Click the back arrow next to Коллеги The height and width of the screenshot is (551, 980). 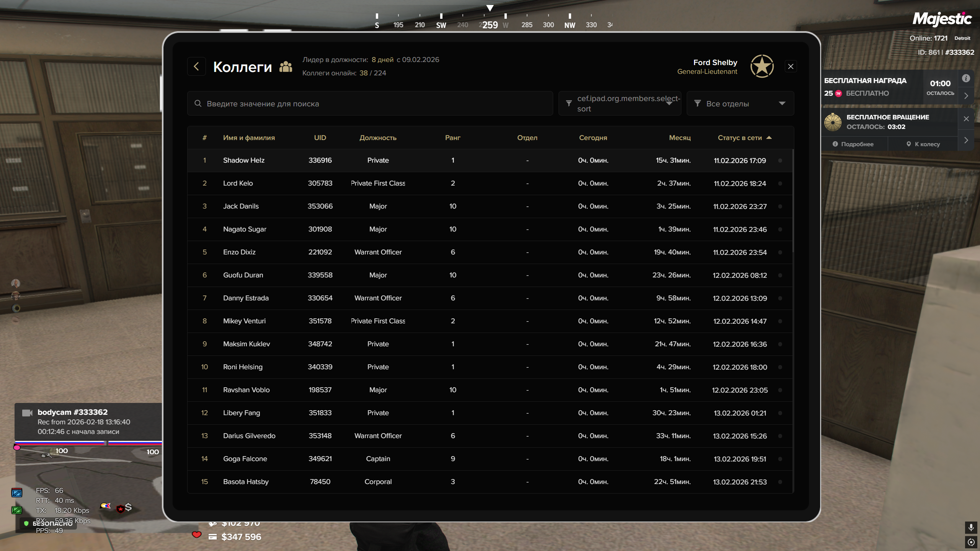point(196,67)
